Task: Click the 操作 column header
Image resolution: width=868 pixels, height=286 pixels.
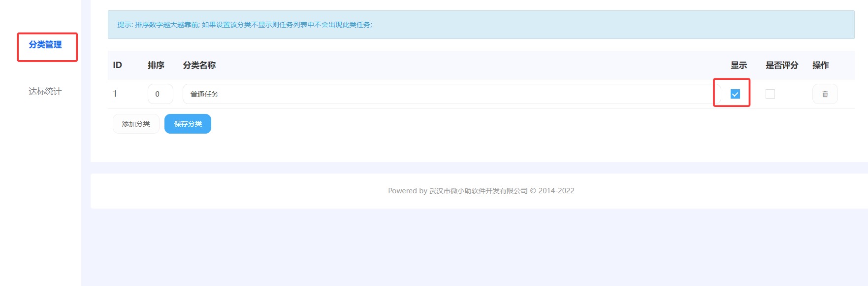Action: pos(821,65)
